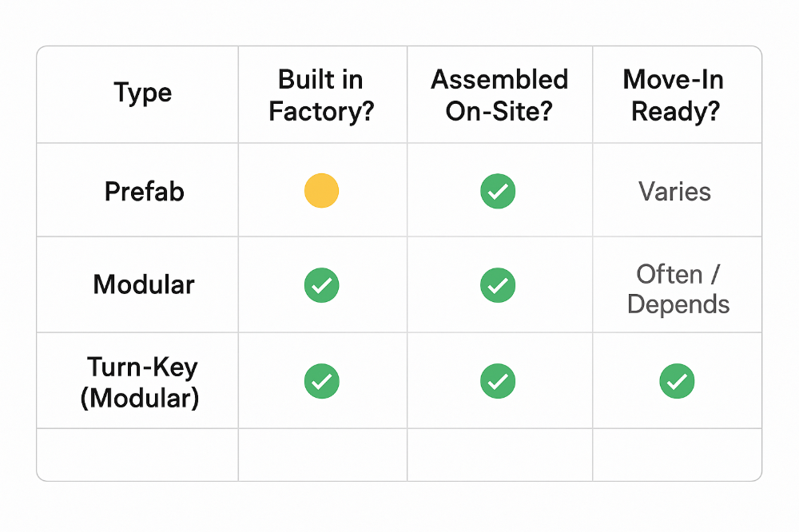Click the Prefab row label

145,192
